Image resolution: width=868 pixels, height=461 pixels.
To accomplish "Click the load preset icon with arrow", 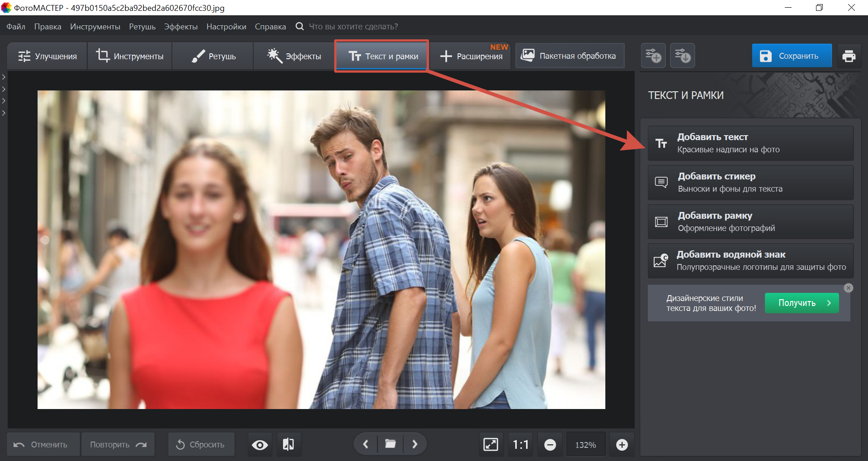I will coord(682,56).
